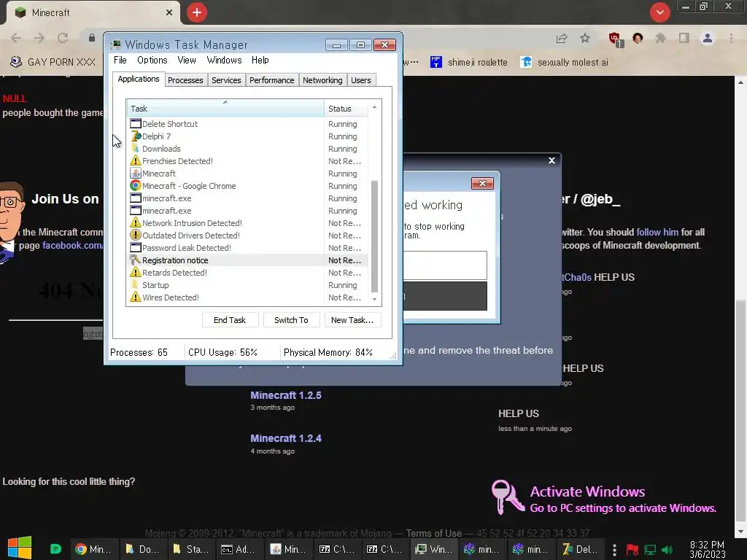
Task: Switch to the Services tab
Action: tap(226, 80)
